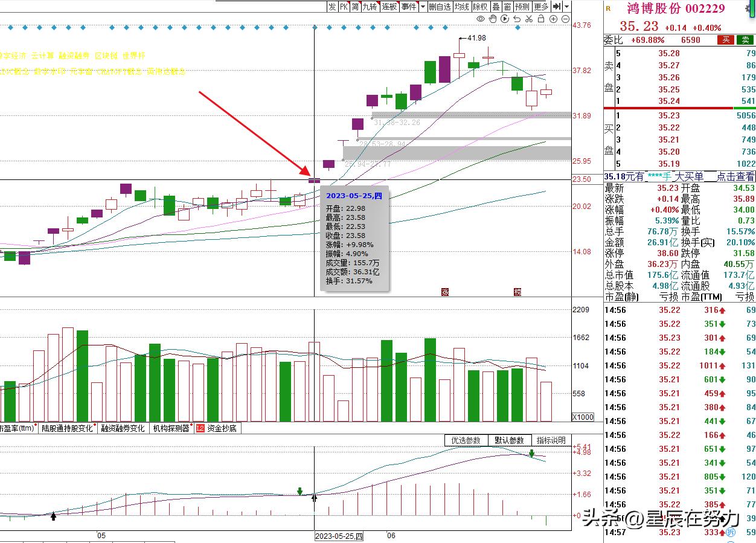
Task: Zoom in with plus circle icon
Action: pos(553,19)
